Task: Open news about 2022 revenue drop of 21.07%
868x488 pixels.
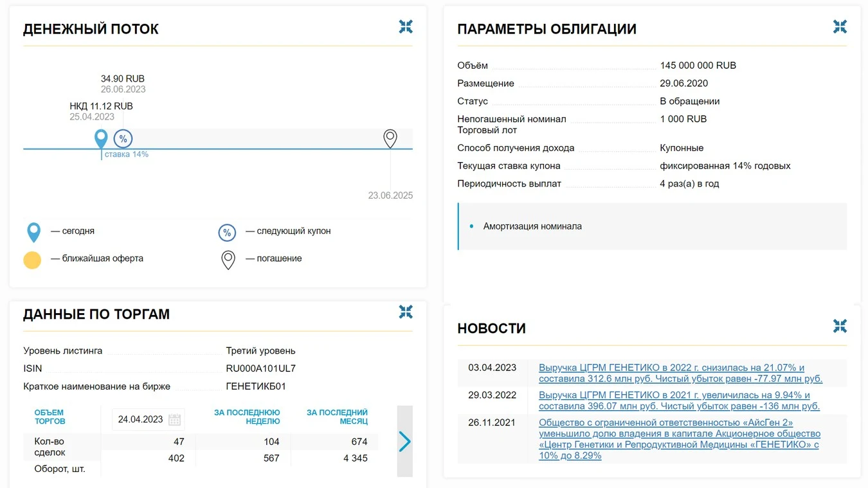Action: [x=680, y=373]
